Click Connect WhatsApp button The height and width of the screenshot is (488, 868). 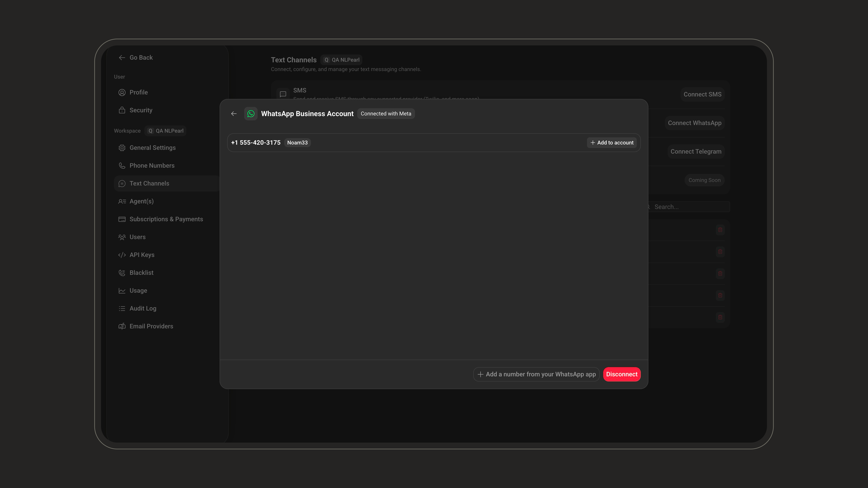[x=694, y=123]
